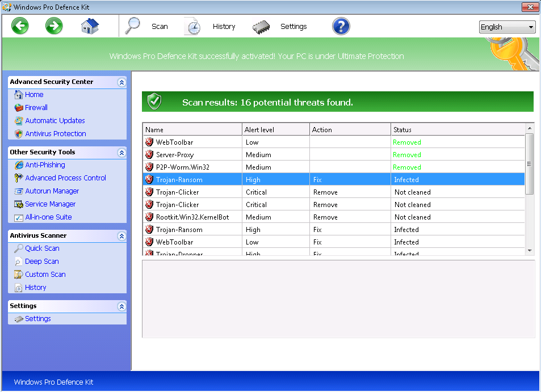Click the Antivirus Protection shield icon
The height and width of the screenshot is (392, 541).
(19, 134)
